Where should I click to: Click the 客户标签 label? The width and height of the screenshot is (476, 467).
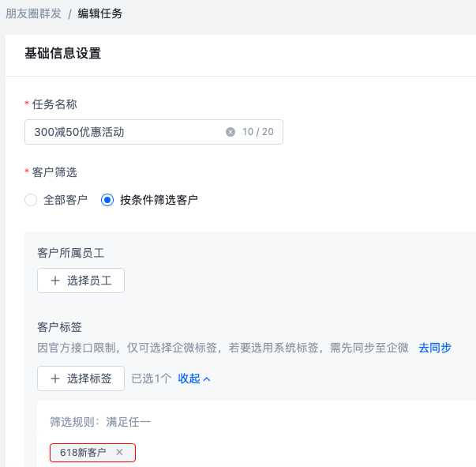pos(60,327)
